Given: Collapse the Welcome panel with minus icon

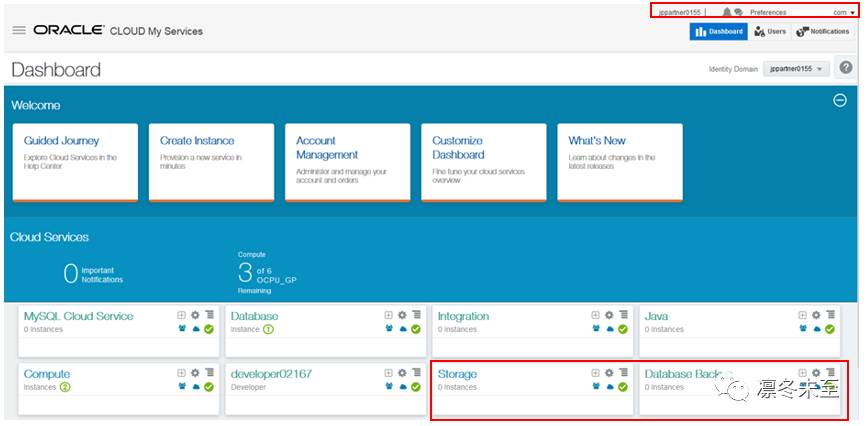Looking at the screenshot, I should point(840,100).
